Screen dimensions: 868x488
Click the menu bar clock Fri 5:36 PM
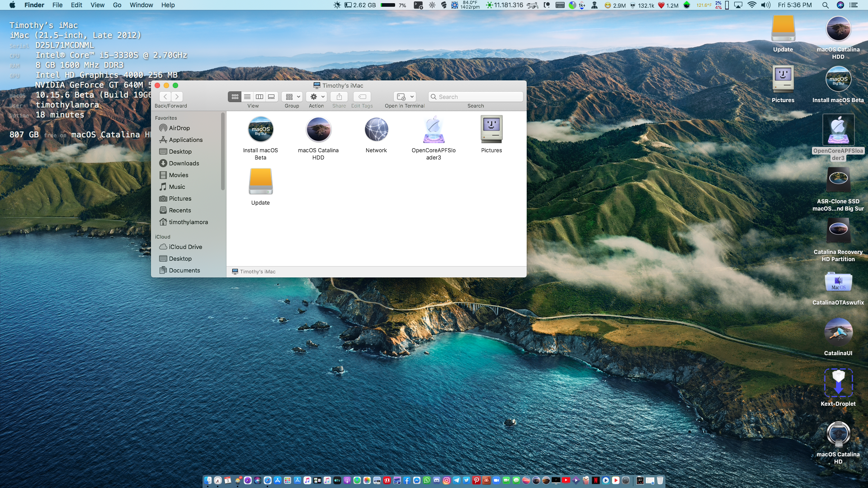[x=795, y=5]
